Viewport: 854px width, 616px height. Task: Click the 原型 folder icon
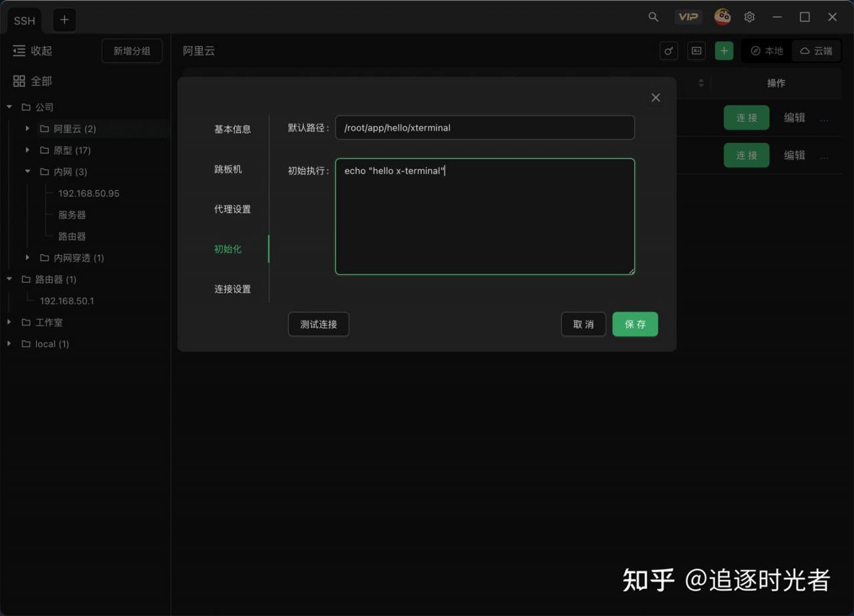point(45,150)
